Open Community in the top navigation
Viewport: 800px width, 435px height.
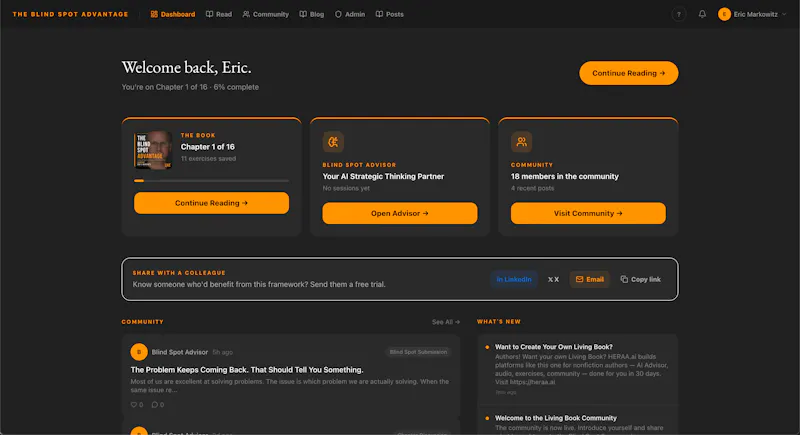pos(266,14)
